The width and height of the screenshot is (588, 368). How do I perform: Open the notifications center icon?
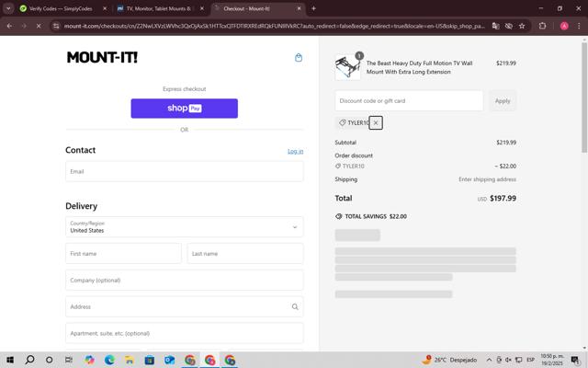click(575, 360)
